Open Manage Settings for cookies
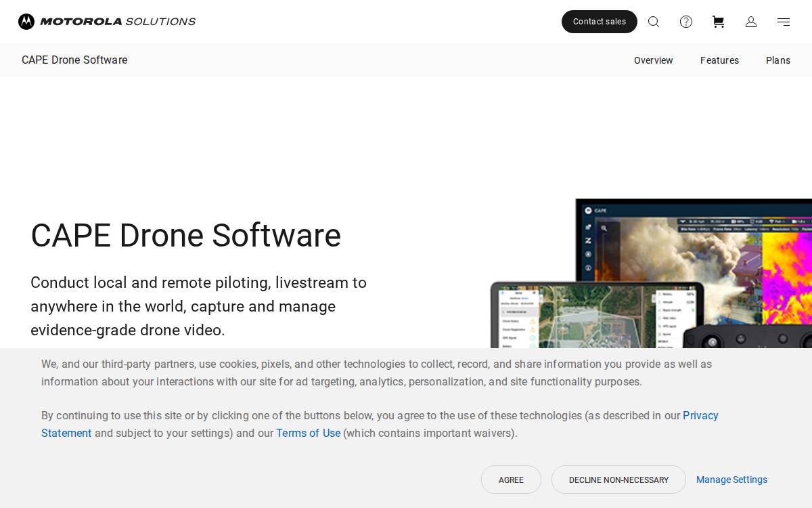This screenshot has width=812, height=508. [731, 480]
